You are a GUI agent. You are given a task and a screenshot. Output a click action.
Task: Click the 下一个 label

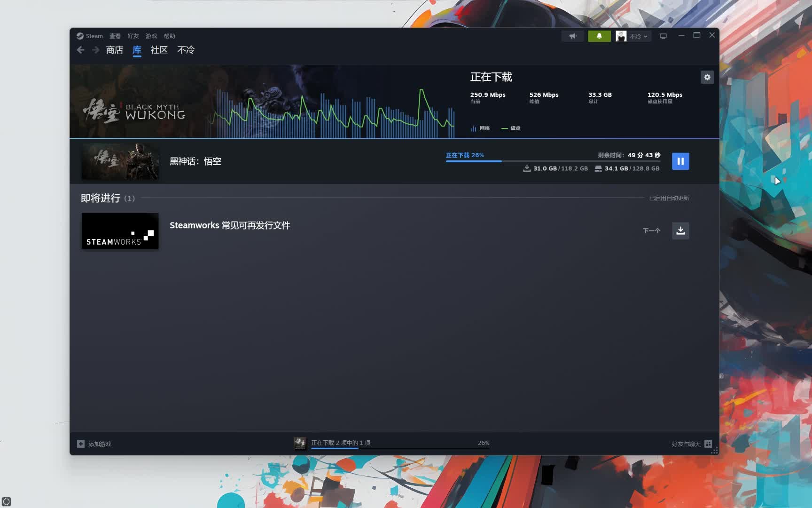click(x=651, y=230)
